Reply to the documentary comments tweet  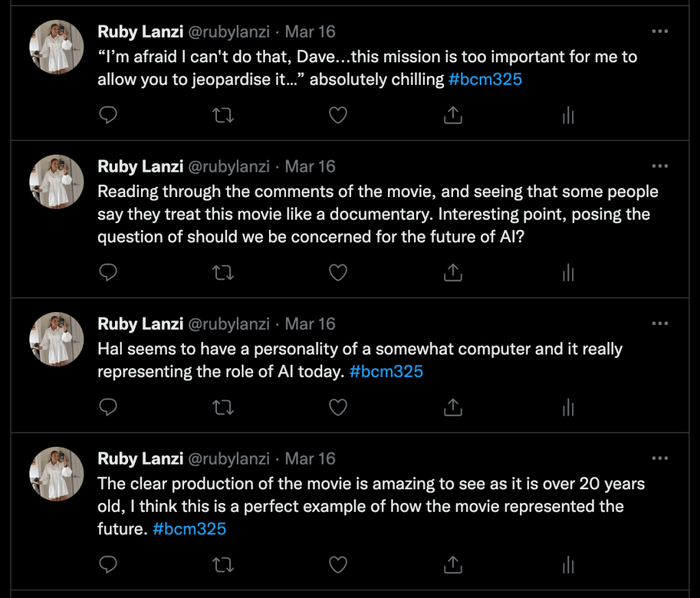pos(108,273)
